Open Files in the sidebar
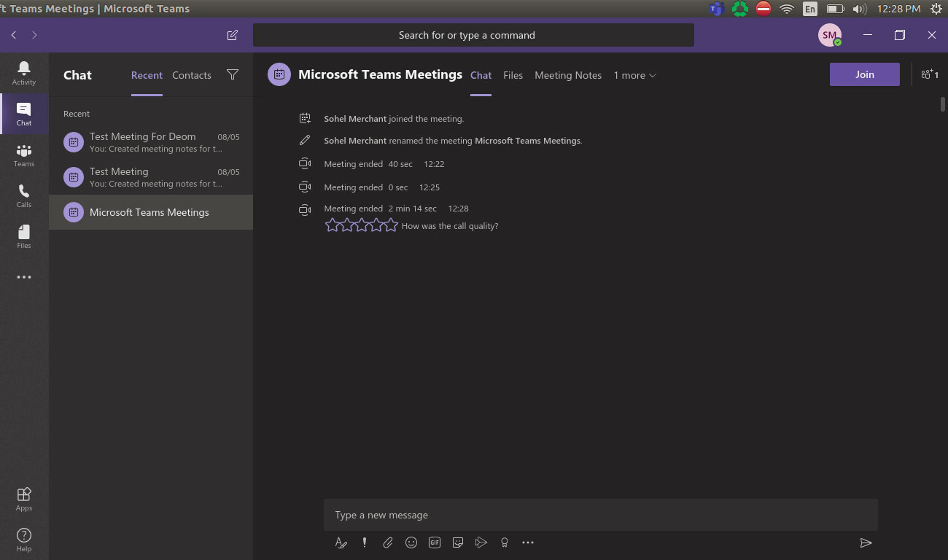 [24, 236]
